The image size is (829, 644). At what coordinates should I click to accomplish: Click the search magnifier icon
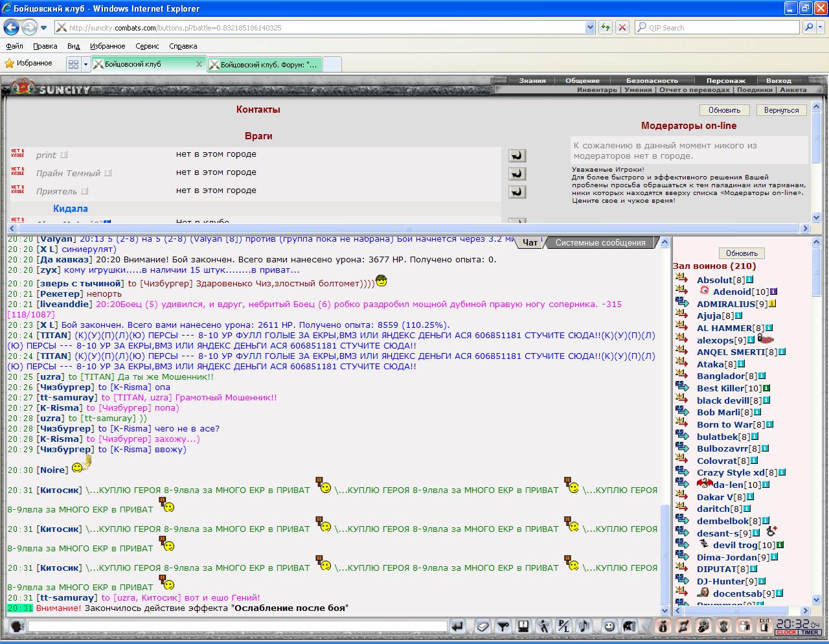(808, 27)
